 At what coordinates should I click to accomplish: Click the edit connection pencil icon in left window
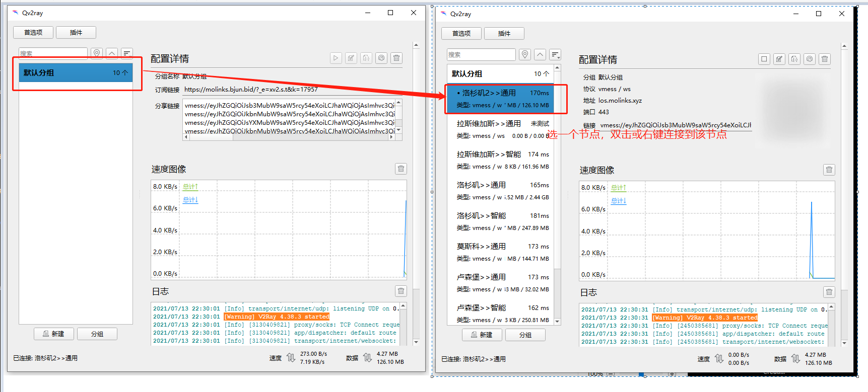351,58
